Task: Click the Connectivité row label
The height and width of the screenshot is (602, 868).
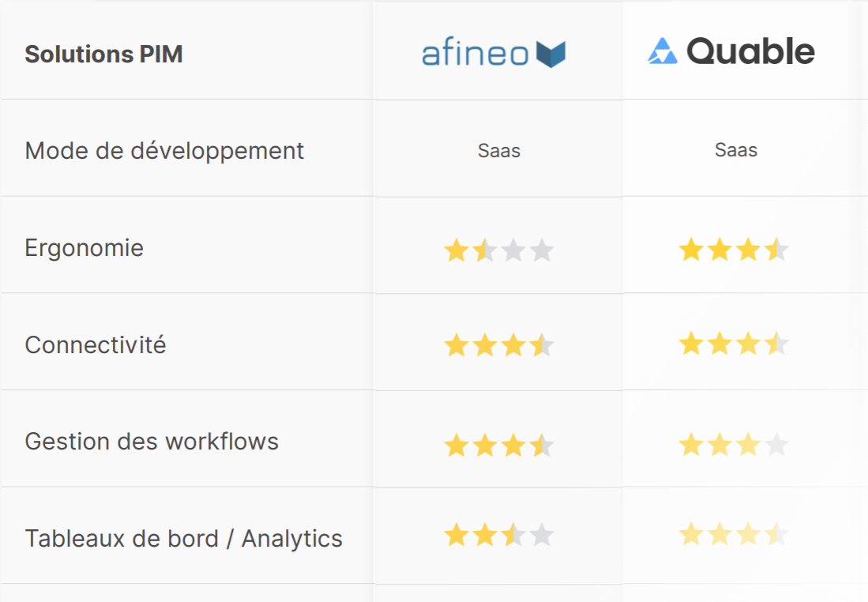Action: tap(96, 344)
